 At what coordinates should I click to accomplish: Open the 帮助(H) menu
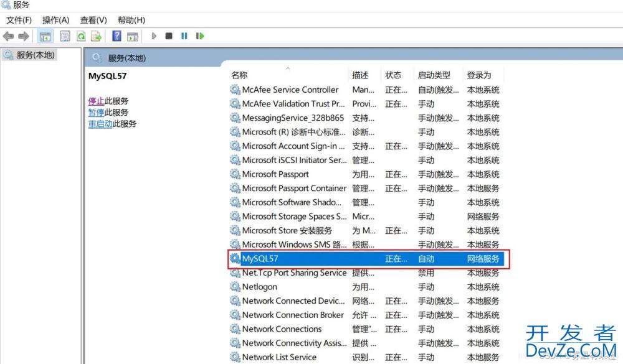click(x=131, y=20)
